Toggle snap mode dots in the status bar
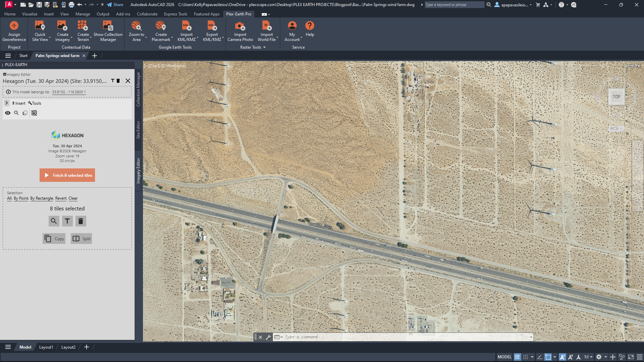This screenshot has width=644, height=362. click(x=526, y=357)
